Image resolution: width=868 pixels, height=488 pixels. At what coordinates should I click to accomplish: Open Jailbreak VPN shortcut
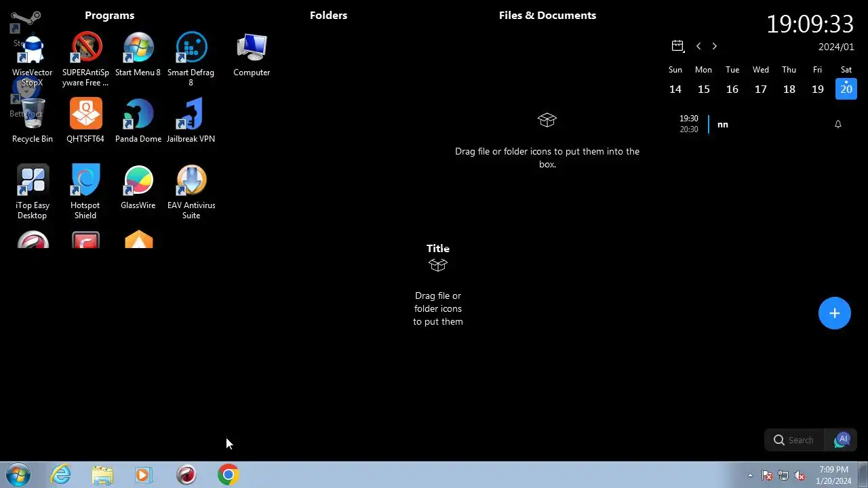coord(191,121)
